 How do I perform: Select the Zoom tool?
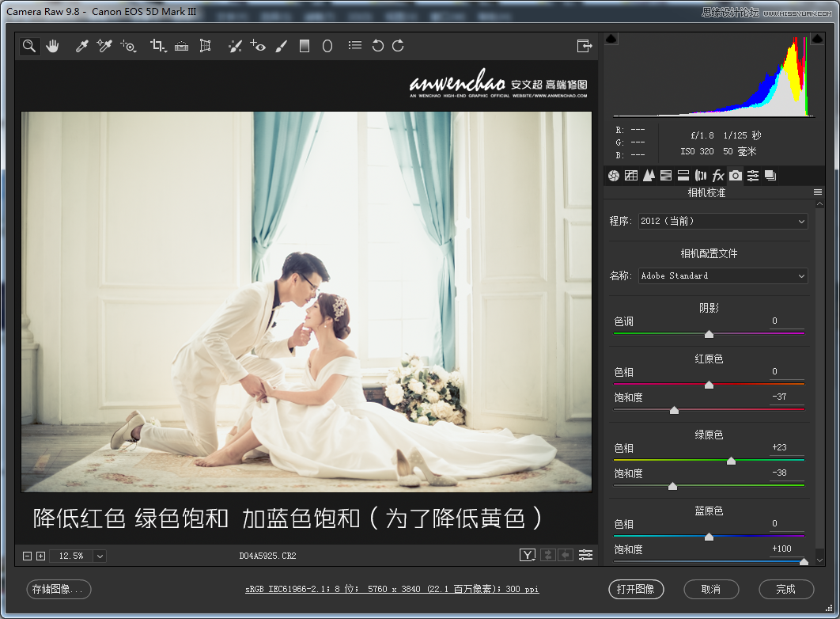[28, 45]
